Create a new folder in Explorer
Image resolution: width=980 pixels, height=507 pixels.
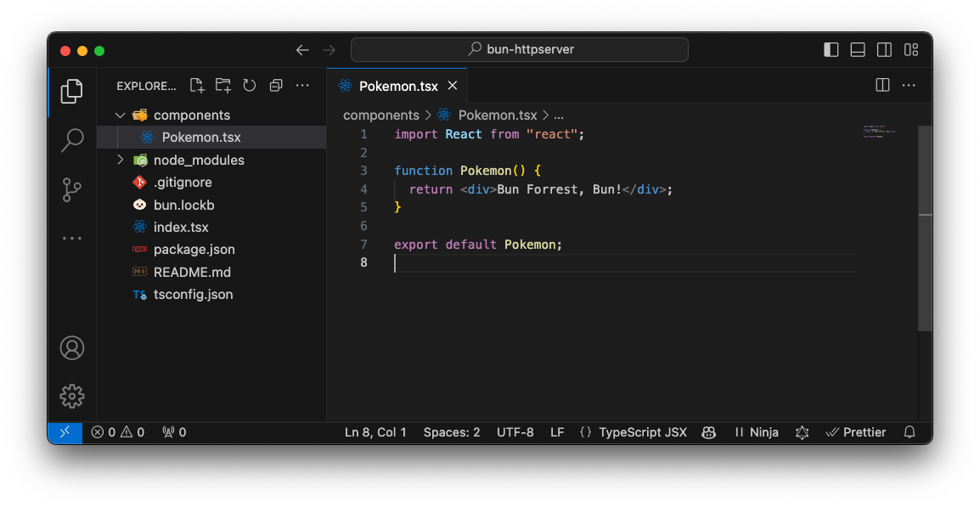(x=223, y=86)
